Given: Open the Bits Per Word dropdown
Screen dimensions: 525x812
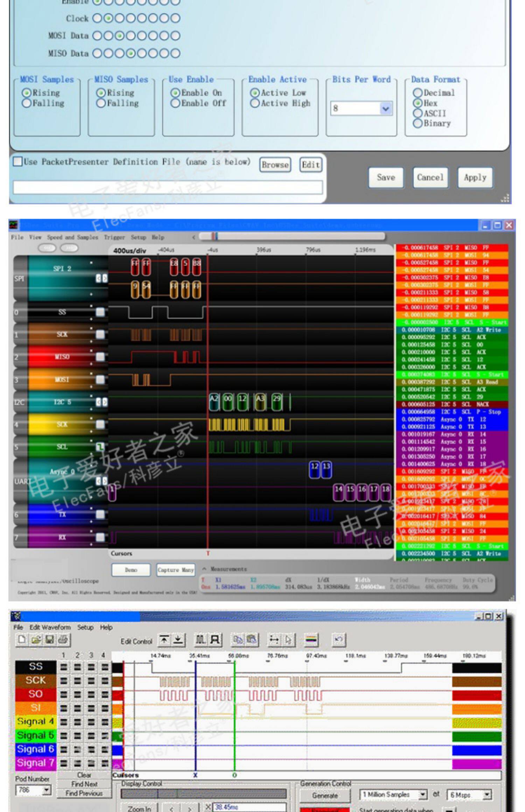Looking at the screenshot, I should click(x=386, y=108).
